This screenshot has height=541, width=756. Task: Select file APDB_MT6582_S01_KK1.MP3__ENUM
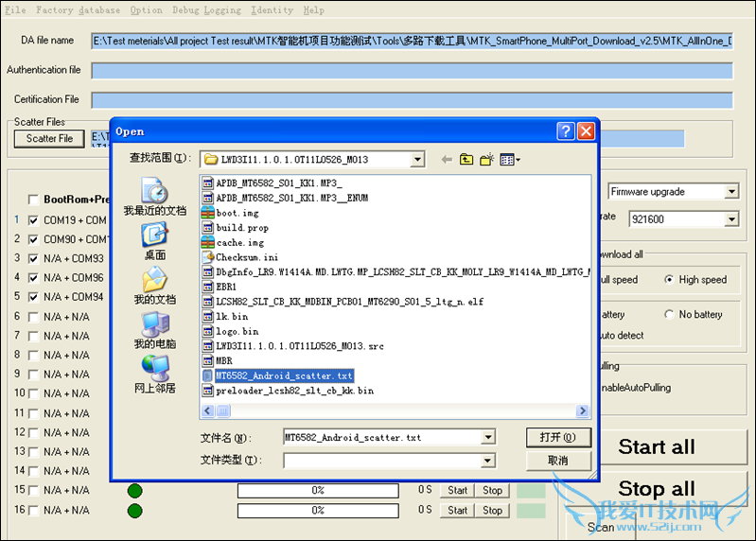(x=285, y=198)
